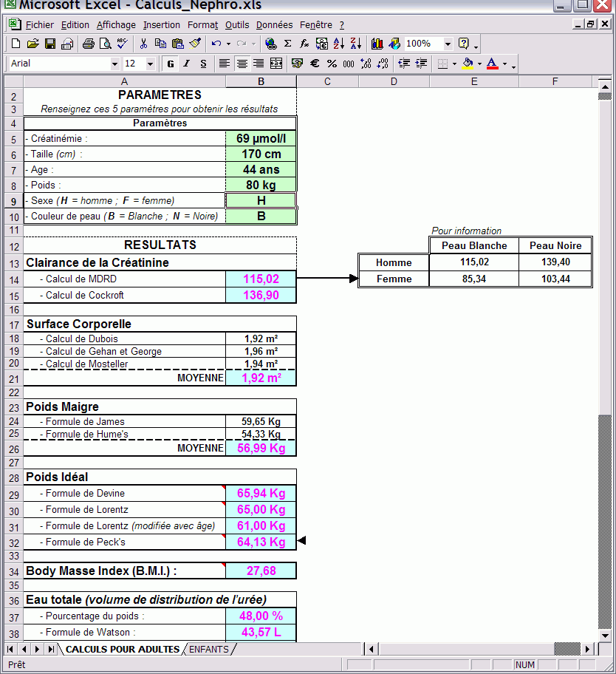Save the workbook using the floppy icon
Viewport: 616px width, 674px height.
coord(50,44)
